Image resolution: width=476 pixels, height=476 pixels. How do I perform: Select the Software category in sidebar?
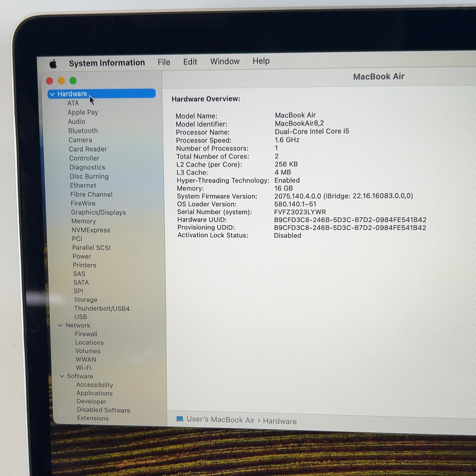click(80, 376)
